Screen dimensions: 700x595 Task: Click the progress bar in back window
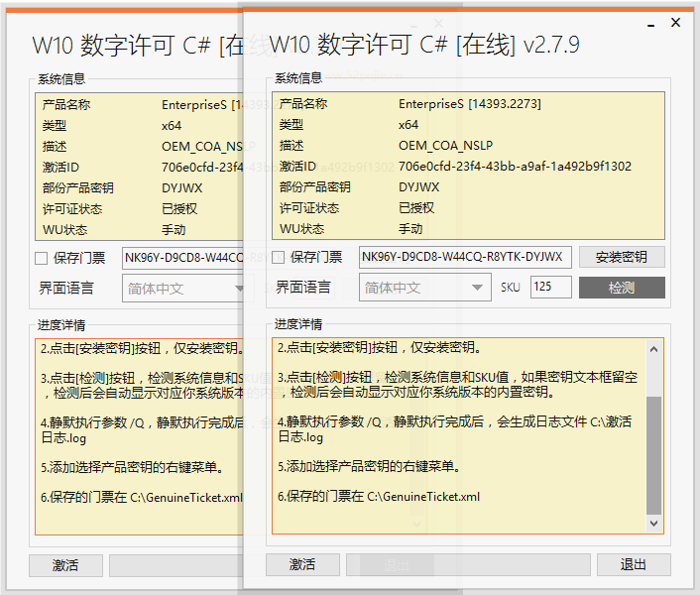click(176, 565)
